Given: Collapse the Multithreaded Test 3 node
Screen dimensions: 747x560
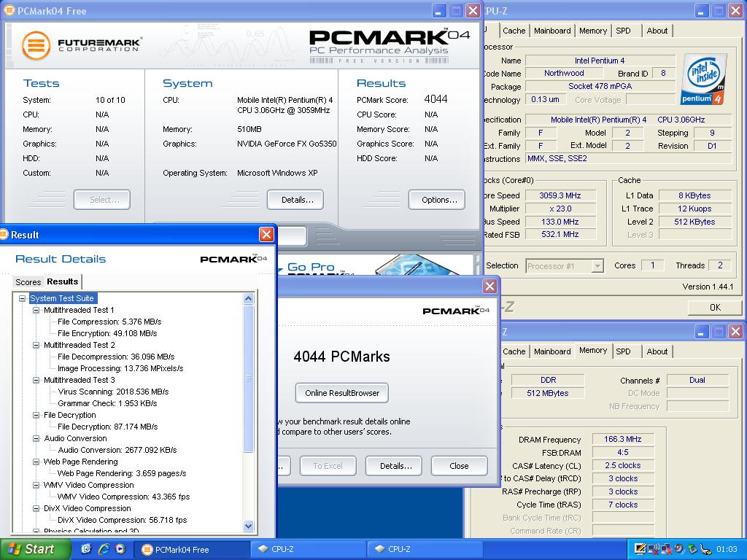Looking at the screenshot, I should pyautogui.click(x=36, y=380).
